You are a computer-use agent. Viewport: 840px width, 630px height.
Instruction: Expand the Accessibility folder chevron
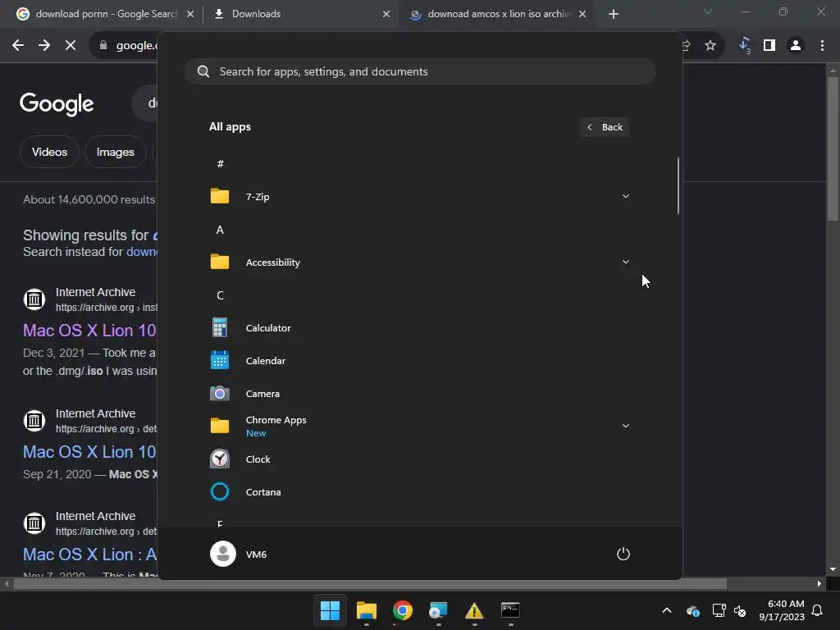pos(625,262)
